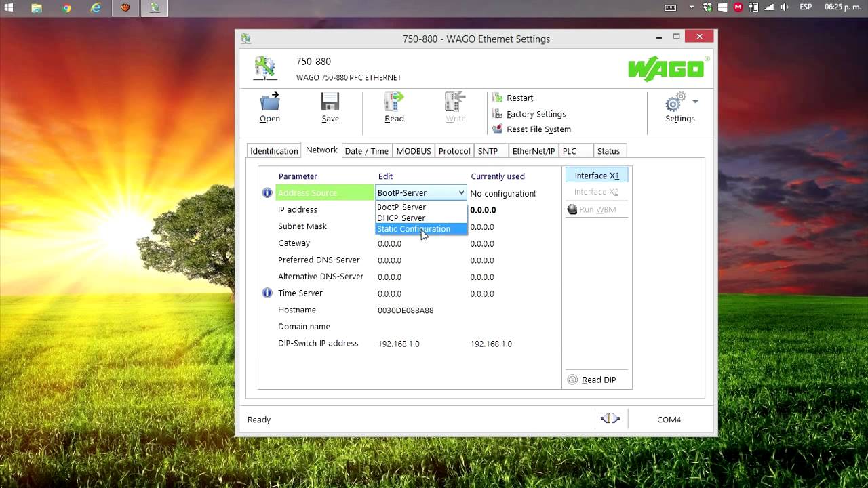This screenshot has height=488, width=868.
Task: Restart the controller
Action: pyautogui.click(x=513, y=98)
